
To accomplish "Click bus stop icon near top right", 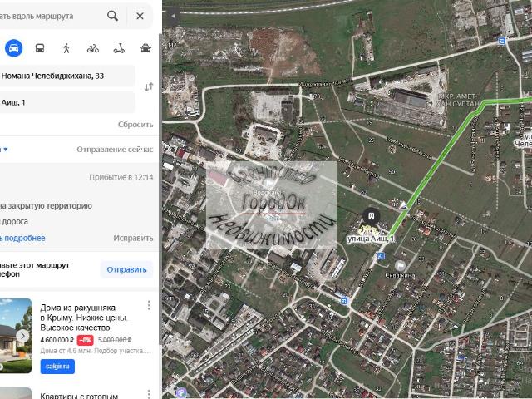I will click(502, 41).
